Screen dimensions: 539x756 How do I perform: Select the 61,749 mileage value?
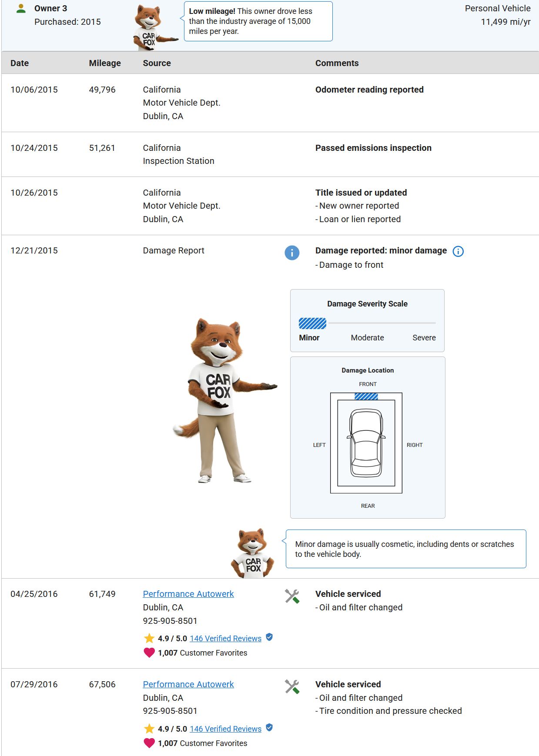pos(102,594)
